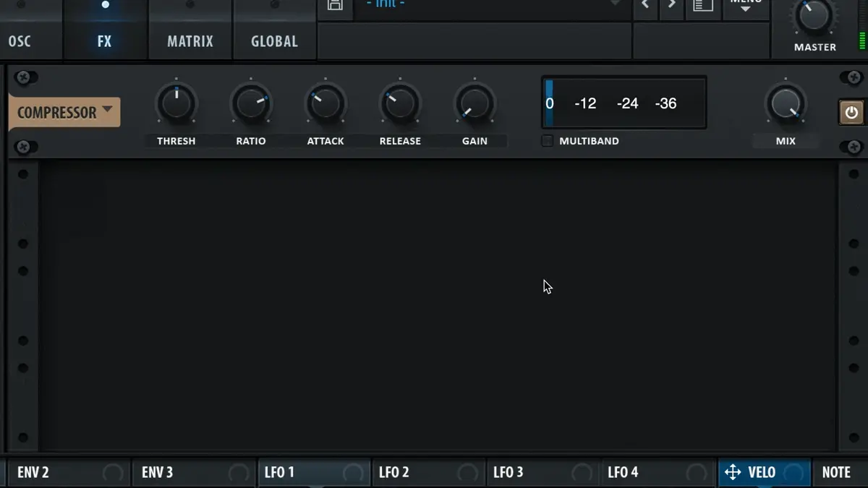Viewport: 868px width, 488px height.
Task: Click the ATTACK knob
Action: (x=325, y=104)
